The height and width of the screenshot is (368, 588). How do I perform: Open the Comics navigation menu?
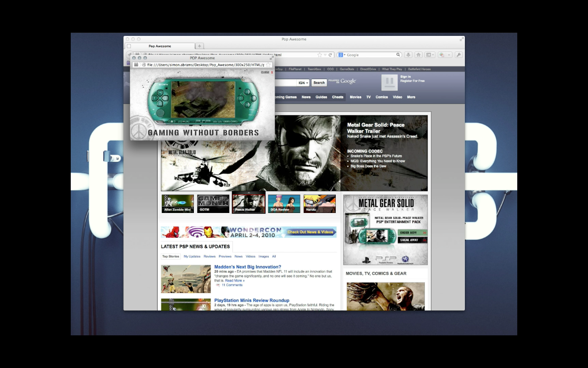click(382, 97)
